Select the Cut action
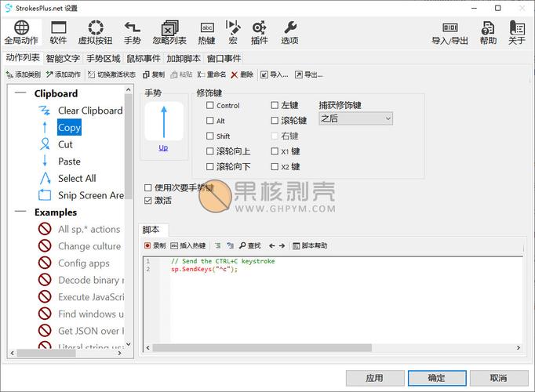This screenshot has width=535, height=392. pos(65,144)
